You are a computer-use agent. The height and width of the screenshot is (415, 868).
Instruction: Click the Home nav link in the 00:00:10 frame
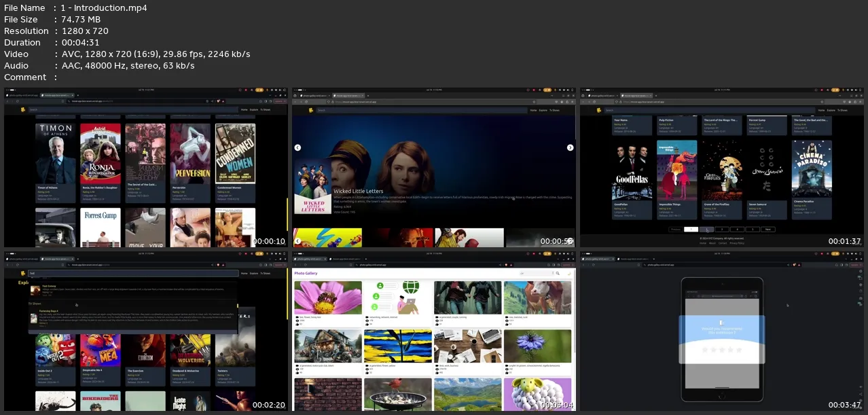[245, 110]
